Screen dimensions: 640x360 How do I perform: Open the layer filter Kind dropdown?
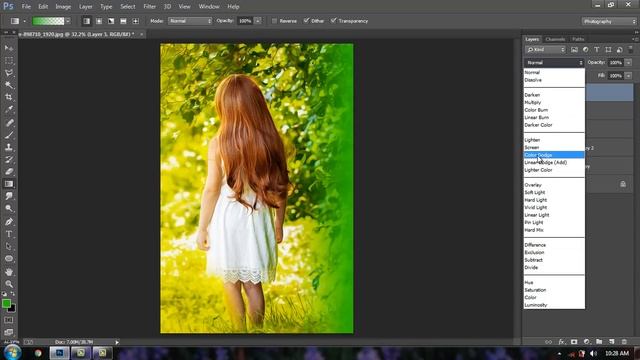546,50
